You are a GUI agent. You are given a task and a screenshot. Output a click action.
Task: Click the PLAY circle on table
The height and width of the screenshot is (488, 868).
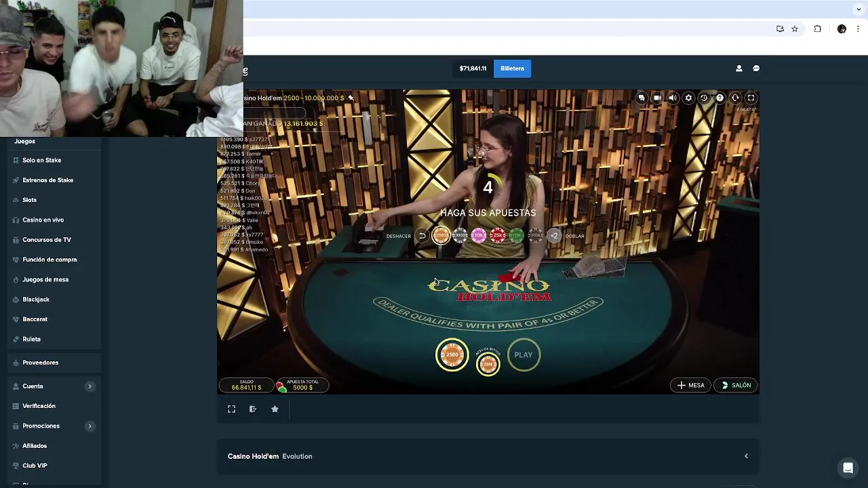(524, 354)
